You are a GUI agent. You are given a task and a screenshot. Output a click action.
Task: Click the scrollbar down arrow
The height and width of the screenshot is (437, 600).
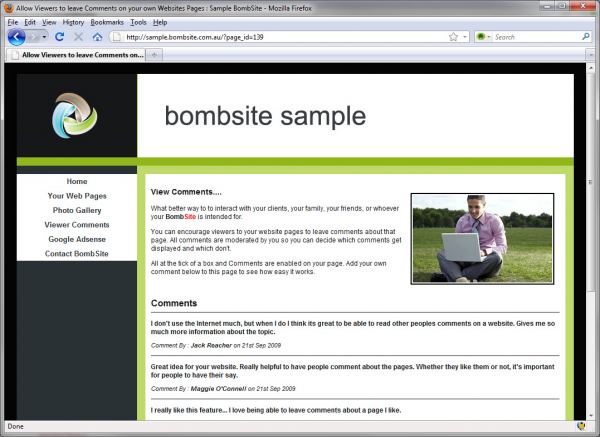click(591, 416)
